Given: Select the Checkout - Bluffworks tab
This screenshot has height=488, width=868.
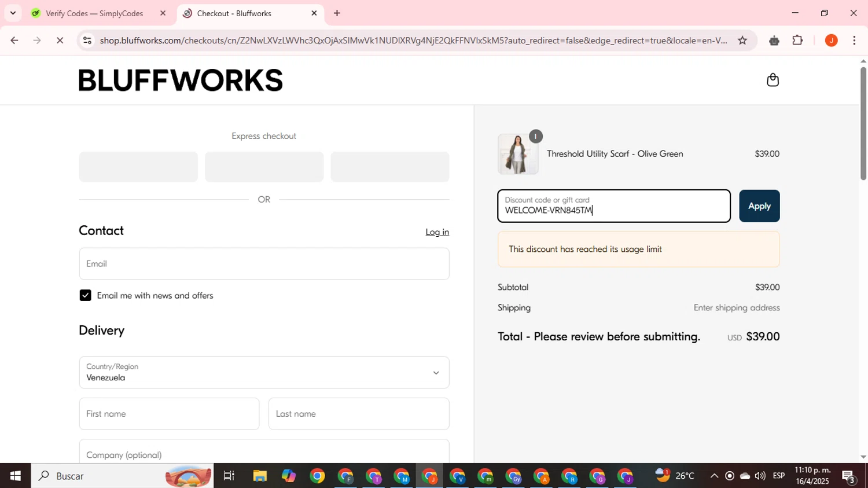Looking at the screenshot, I should pos(234,13).
